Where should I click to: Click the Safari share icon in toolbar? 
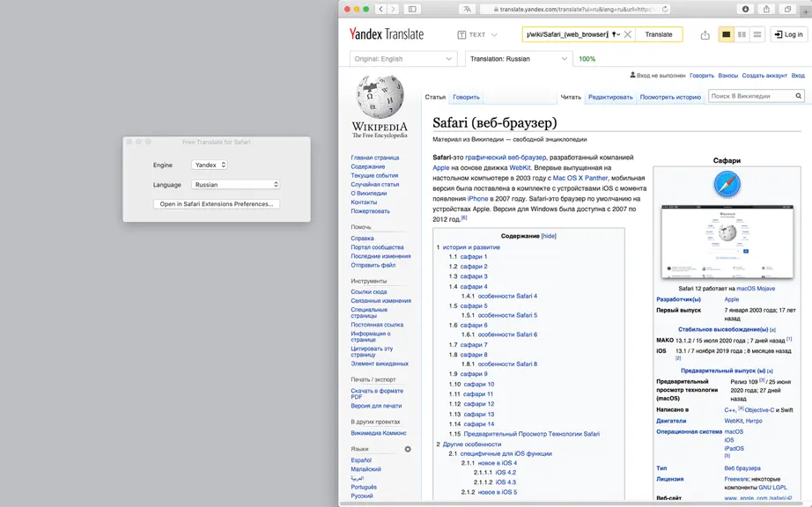[x=766, y=10]
